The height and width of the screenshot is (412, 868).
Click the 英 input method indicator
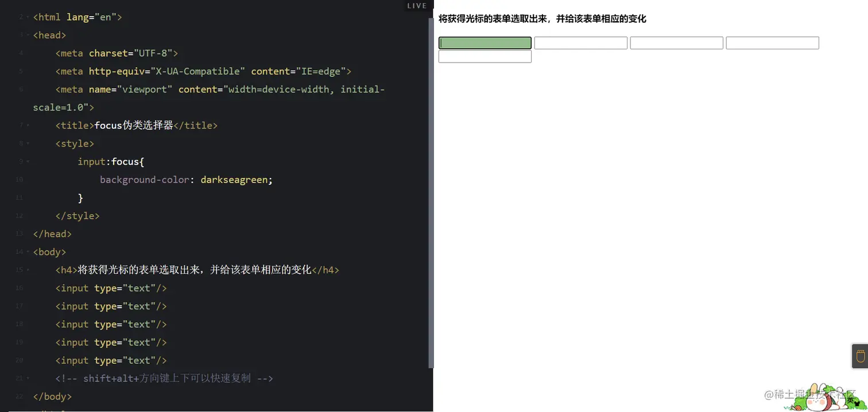[x=850, y=401]
